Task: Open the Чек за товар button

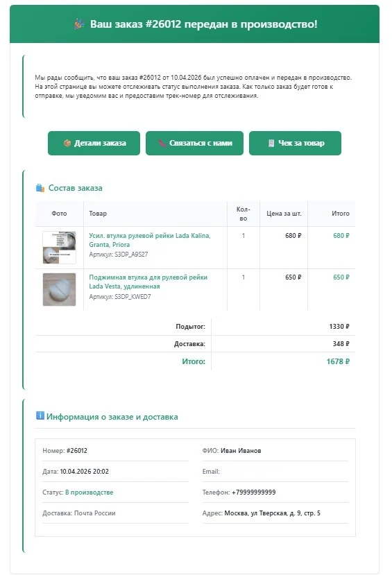Action: tap(295, 143)
